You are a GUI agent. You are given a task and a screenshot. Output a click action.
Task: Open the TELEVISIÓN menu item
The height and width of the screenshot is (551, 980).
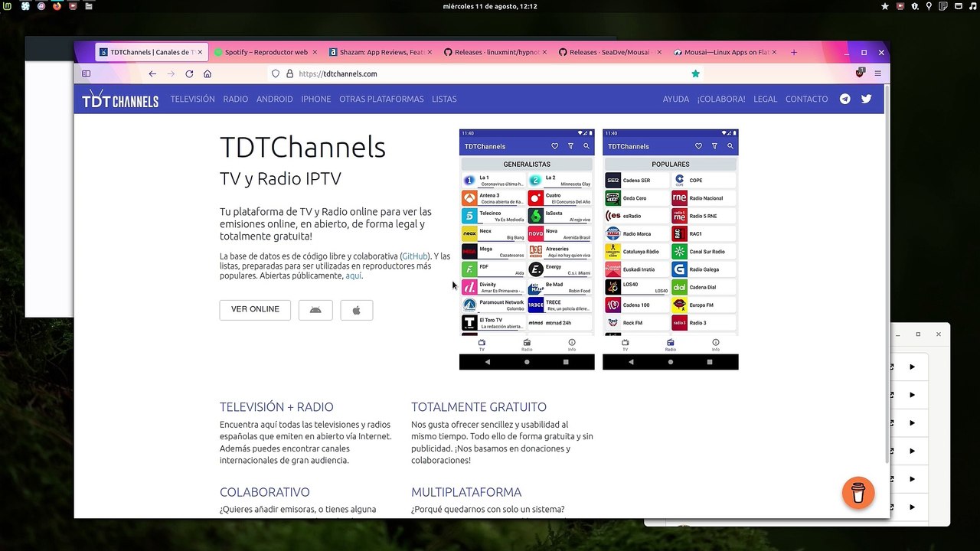point(192,99)
